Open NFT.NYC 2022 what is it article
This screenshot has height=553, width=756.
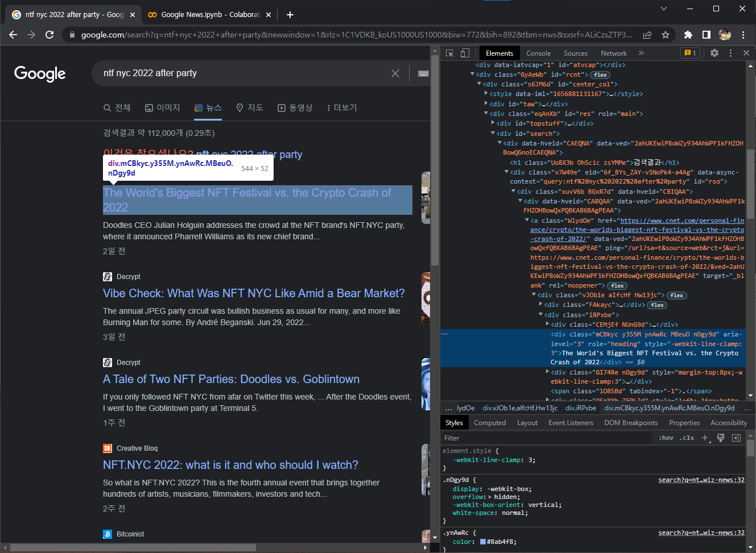point(230,465)
